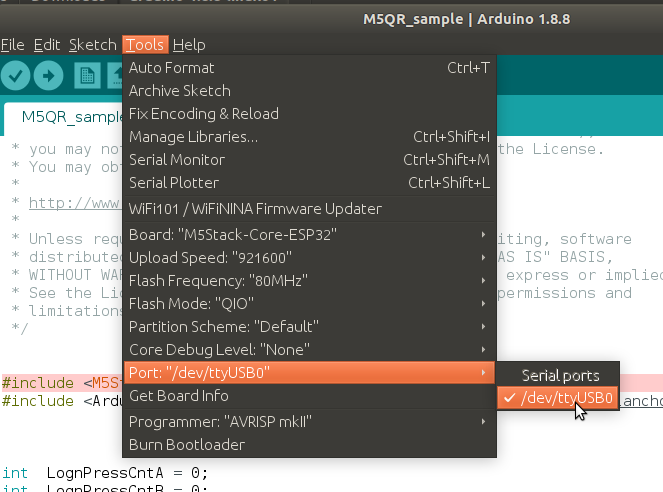Click the Upload arrow icon
663x492 pixels.
tap(48, 76)
